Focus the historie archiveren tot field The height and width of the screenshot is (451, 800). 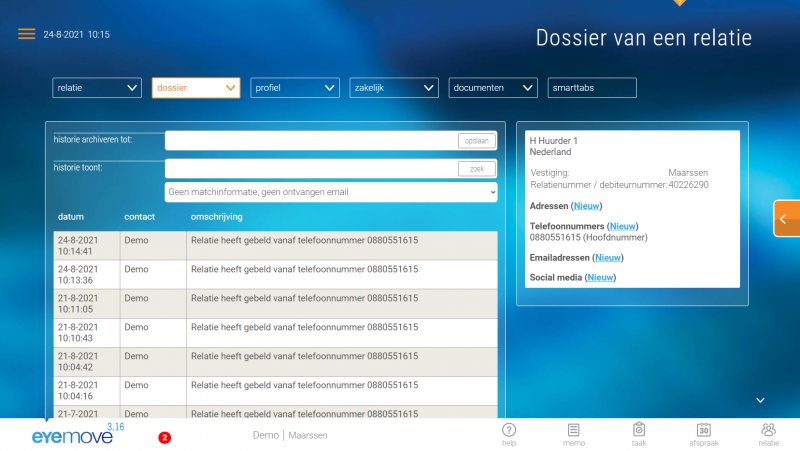(x=311, y=141)
